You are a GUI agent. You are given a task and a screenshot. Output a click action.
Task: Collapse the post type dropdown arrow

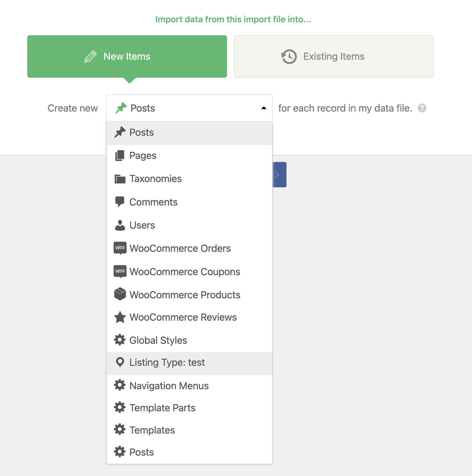pyautogui.click(x=264, y=108)
